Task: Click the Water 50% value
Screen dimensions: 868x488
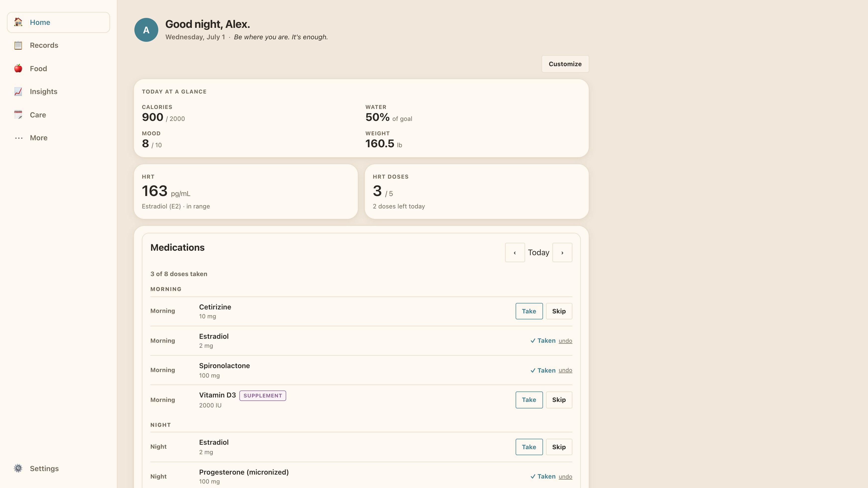Action: [378, 117]
